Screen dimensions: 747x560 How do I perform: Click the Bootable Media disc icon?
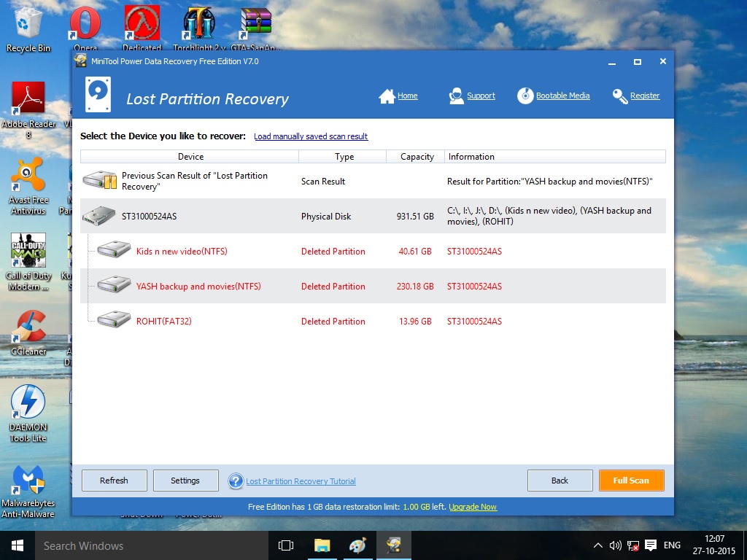coord(525,96)
